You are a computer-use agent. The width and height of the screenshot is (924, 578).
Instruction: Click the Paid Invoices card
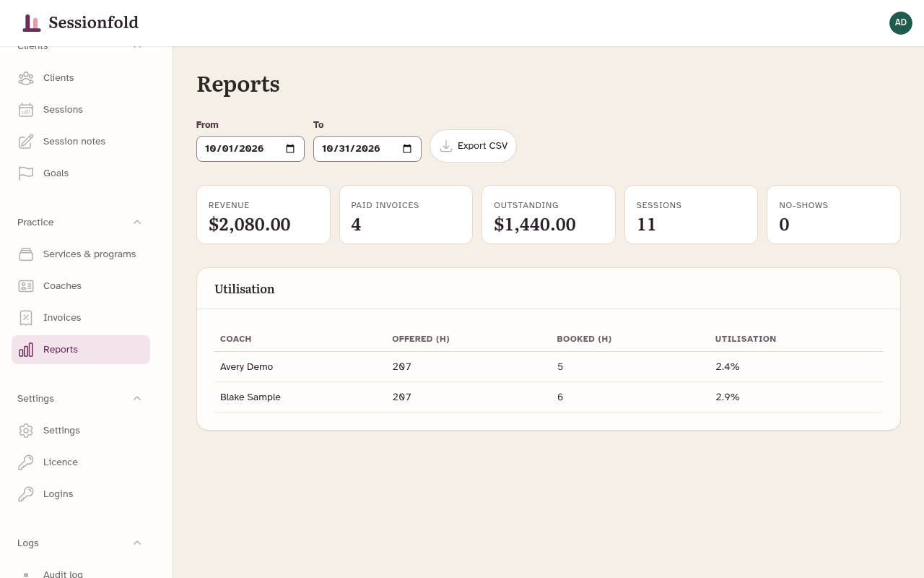pyautogui.click(x=406, y=215)
